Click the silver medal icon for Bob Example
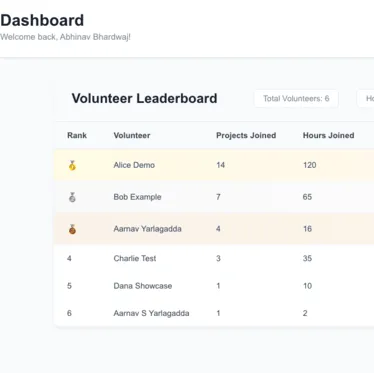 pos(72,197)
